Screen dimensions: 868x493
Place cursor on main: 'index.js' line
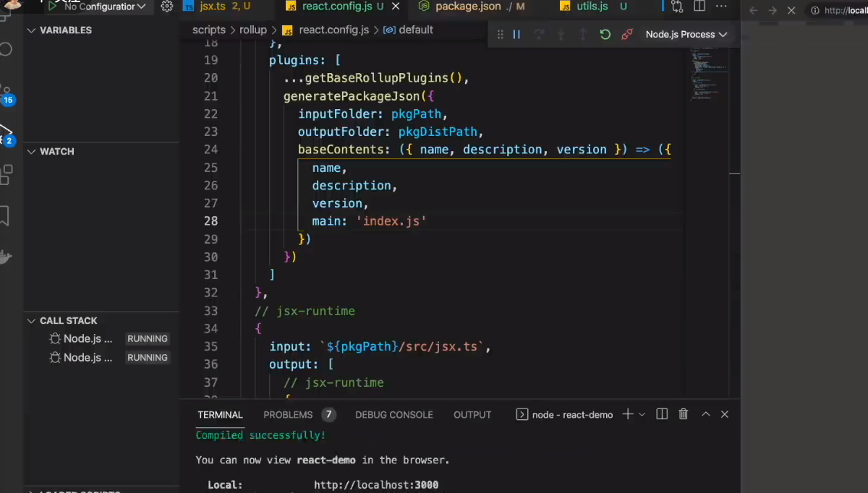point(369,221)
